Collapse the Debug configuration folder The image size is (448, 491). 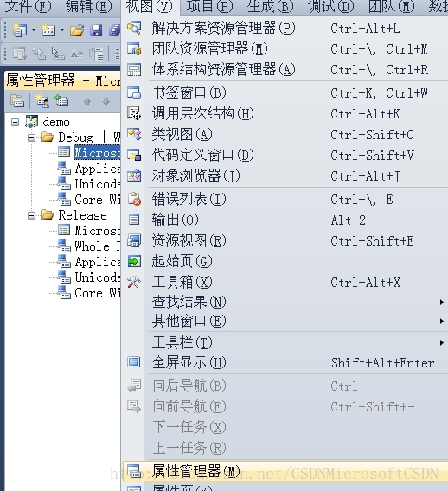(31, 137)
